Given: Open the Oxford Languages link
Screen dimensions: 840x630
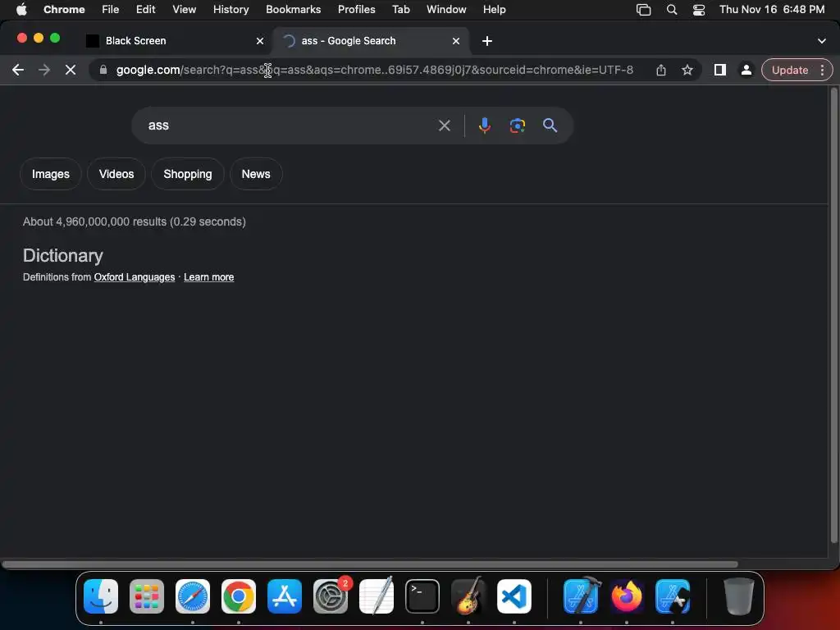Looking at the screenshot, I should pos(135,277).
